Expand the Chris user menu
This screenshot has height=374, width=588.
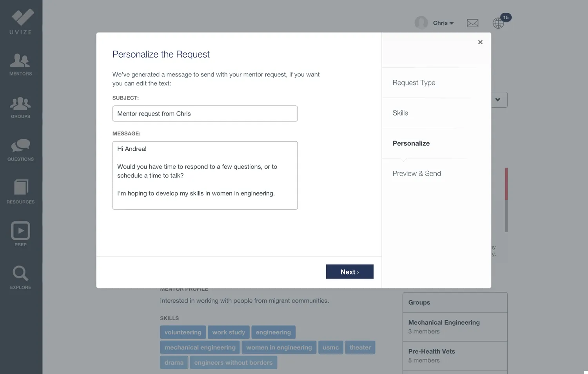[443, 23]
